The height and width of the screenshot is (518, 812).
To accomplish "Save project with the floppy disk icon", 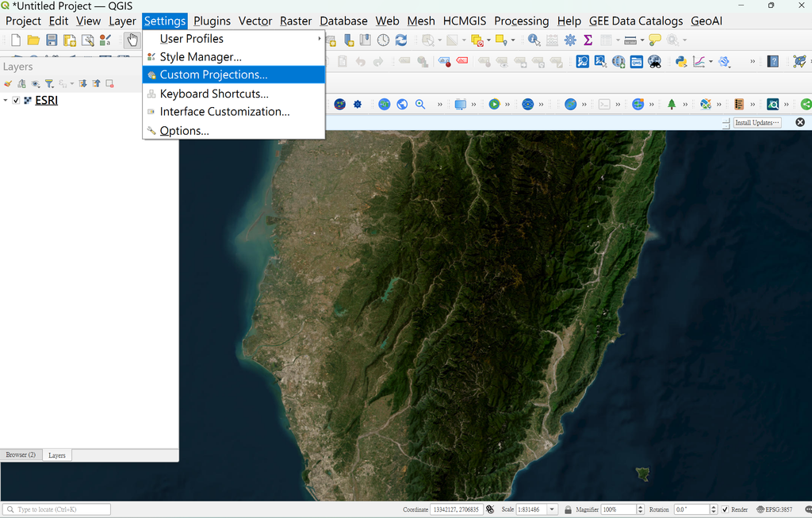I will click(52, 40).
